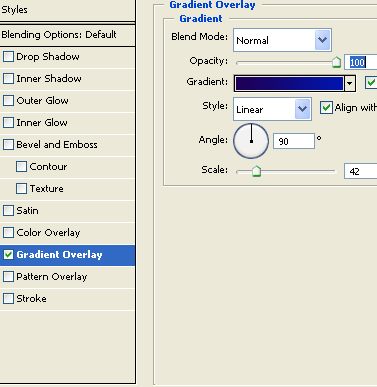377x387 pixels.
Task: Select the Texture sub-item label
Action: tap(46, 189)
